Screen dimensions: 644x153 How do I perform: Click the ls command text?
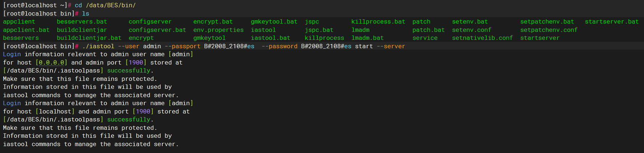(x=85, y=14)
